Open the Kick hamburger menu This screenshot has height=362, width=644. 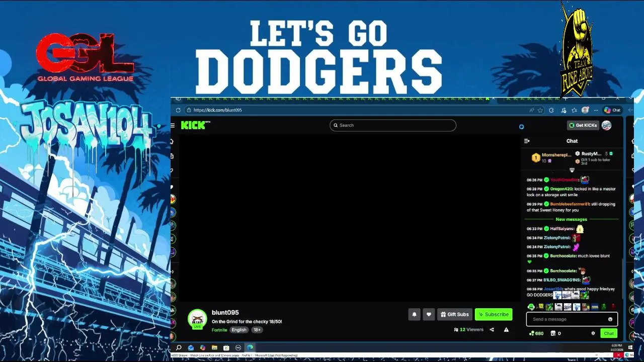point(173,125)
